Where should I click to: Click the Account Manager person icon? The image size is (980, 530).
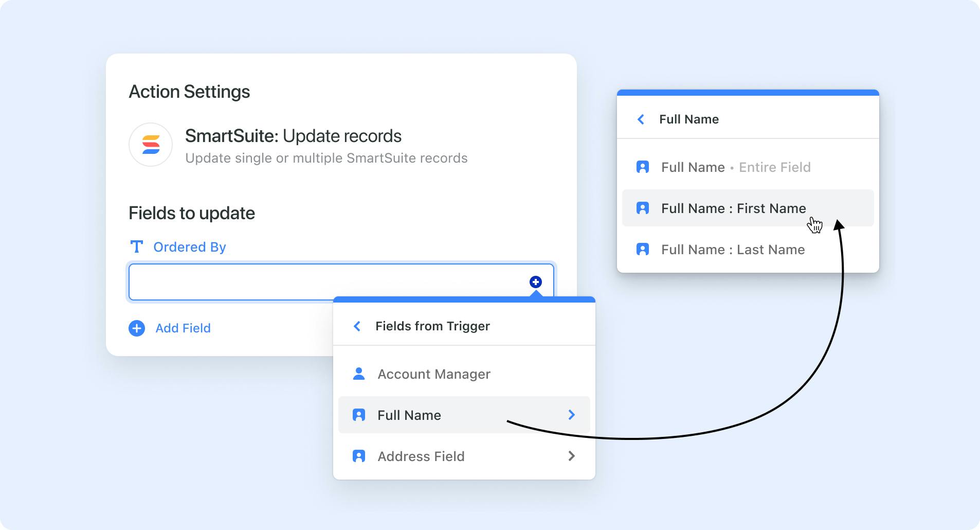click(x=359, y=374)
